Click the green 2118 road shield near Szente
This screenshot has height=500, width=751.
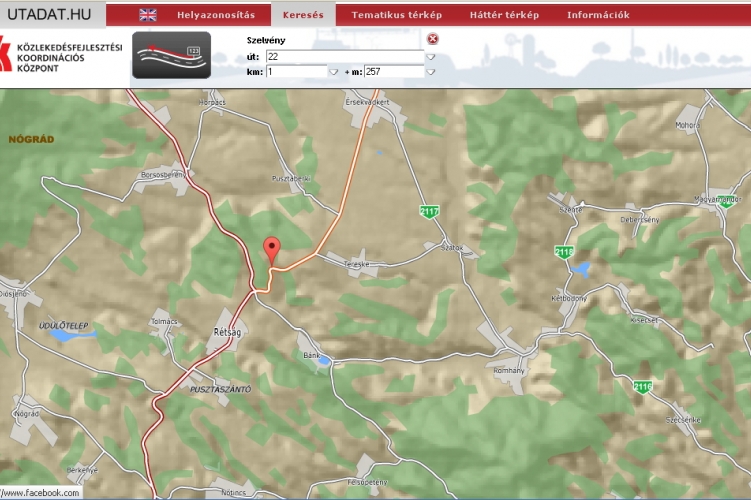(564, 252)
